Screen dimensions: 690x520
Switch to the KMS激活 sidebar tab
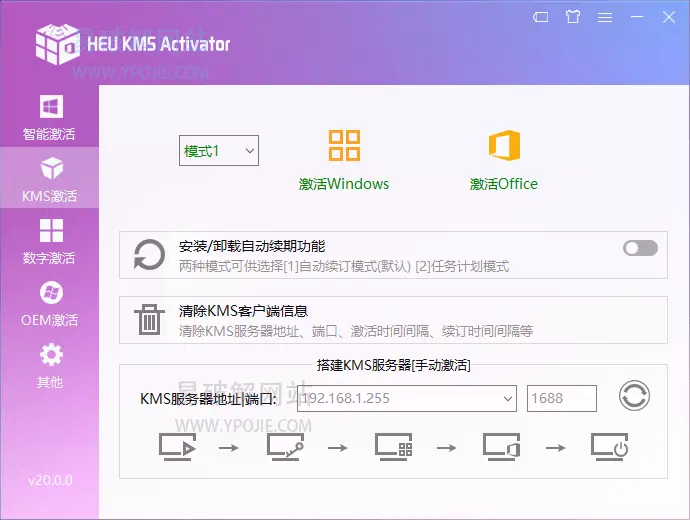49,178
